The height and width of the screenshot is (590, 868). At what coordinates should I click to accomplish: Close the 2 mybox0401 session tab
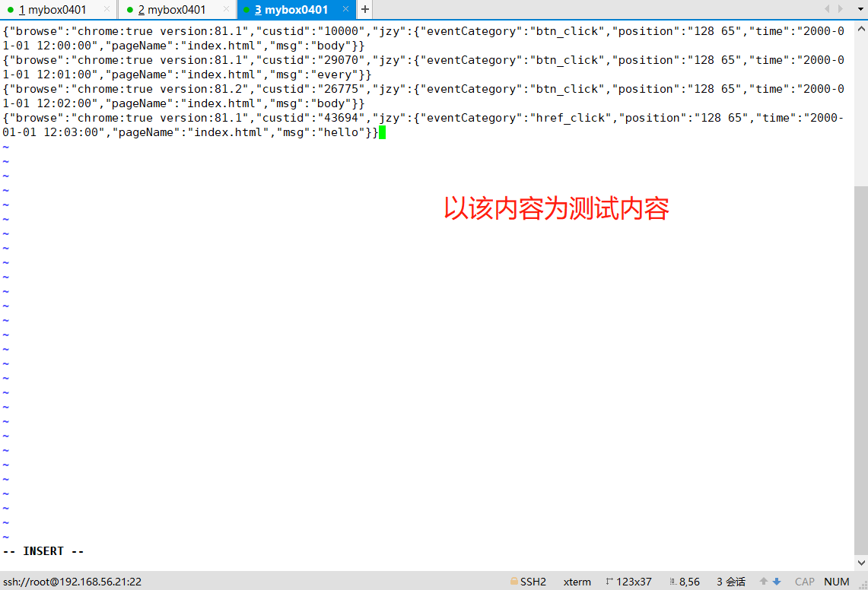click(x=226, y=9)
